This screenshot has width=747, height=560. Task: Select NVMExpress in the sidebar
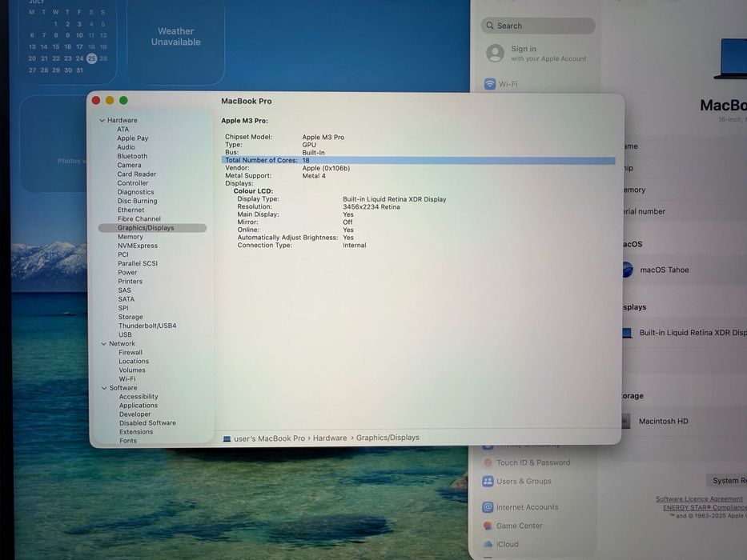137,246
